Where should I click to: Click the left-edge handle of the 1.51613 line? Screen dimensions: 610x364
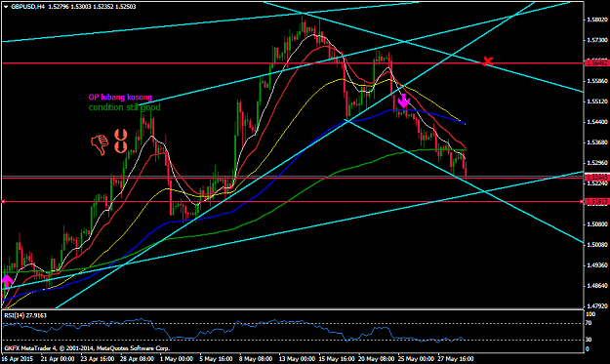[3, 201]
